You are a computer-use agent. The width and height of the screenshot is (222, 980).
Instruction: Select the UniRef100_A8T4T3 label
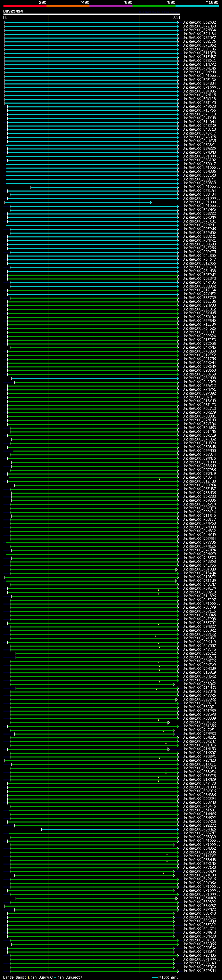click(x=199, y=405)
